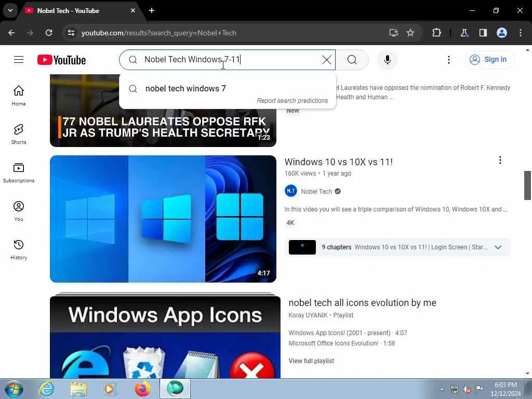The height and width of the screenshot is (399, 532).
Task: Open Windows Media Player on taskbar
Action: pyautogui.click(x=110, y=389)
